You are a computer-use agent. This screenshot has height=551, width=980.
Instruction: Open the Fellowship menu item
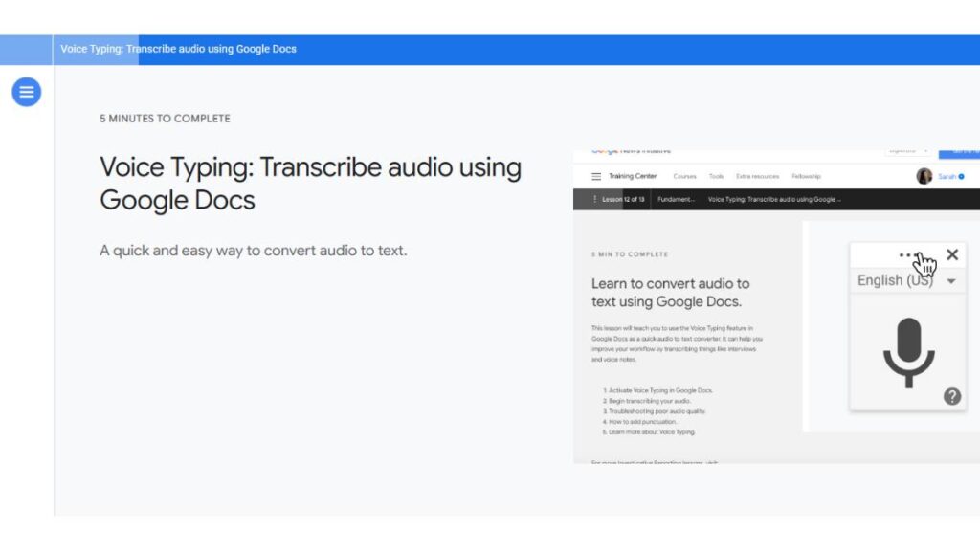(806, 177)
